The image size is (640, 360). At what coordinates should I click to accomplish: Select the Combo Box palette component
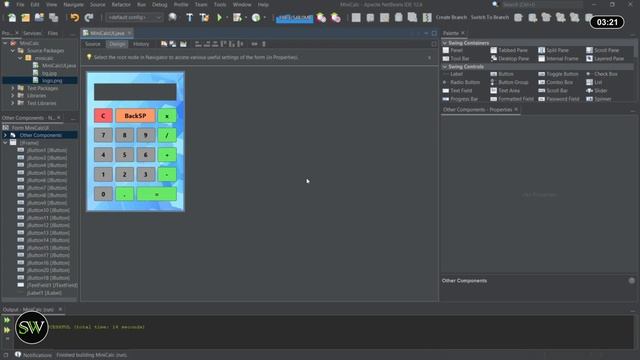556,82
